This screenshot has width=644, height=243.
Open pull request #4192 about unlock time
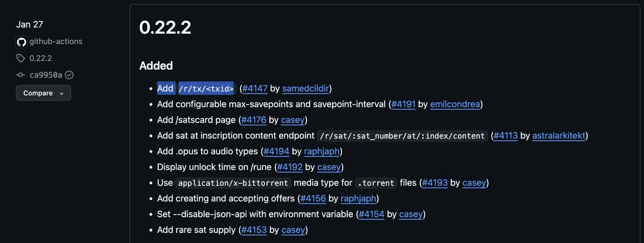coord(290,167)
